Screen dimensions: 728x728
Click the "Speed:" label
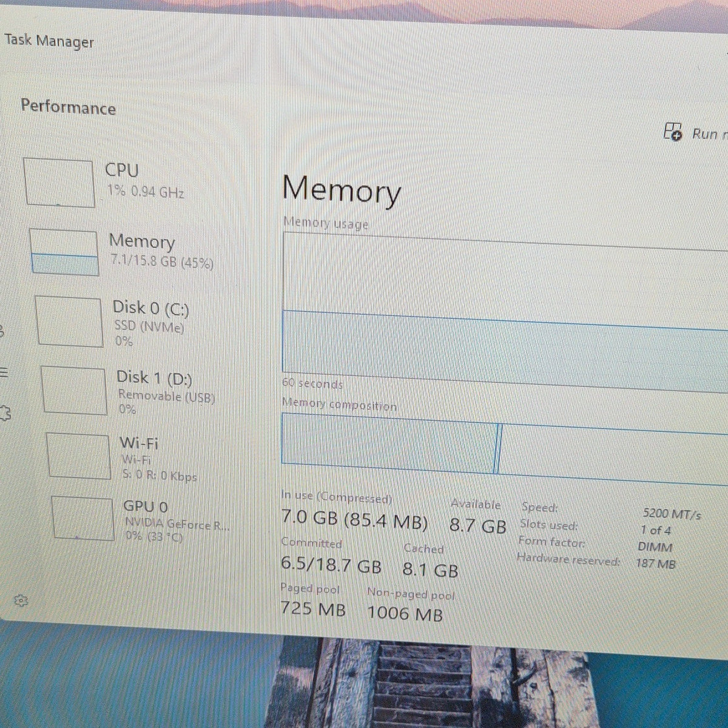(x=539, y=508)
